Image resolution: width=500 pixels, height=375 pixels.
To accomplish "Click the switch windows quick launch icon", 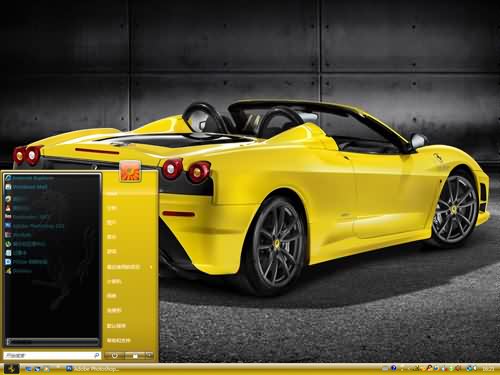I will pyautogui.click(x=37, y=369).
